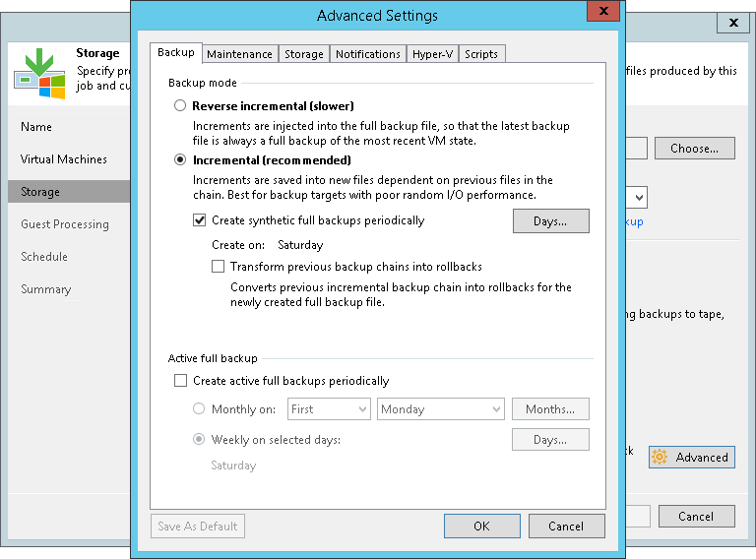Open the Notifications tab
The height and width of the screenshot is (559, 756).
[x=368, y=54]
